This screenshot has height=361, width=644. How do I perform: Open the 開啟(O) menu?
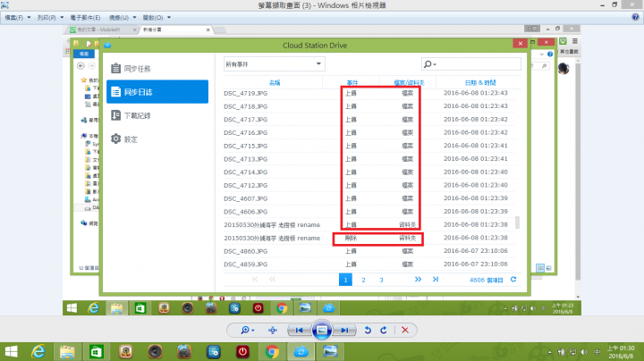point(156,18)
